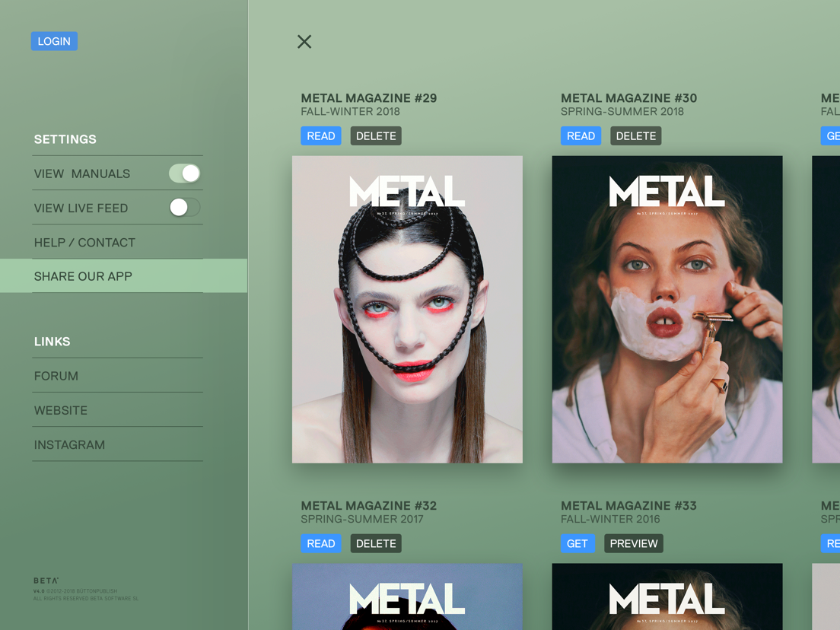The width and height of the screenshot is (840, 630).
Task: Open the Metal Magazine #29 cover thumbnail
Action: pyautogui.click(x=407, y=309)
